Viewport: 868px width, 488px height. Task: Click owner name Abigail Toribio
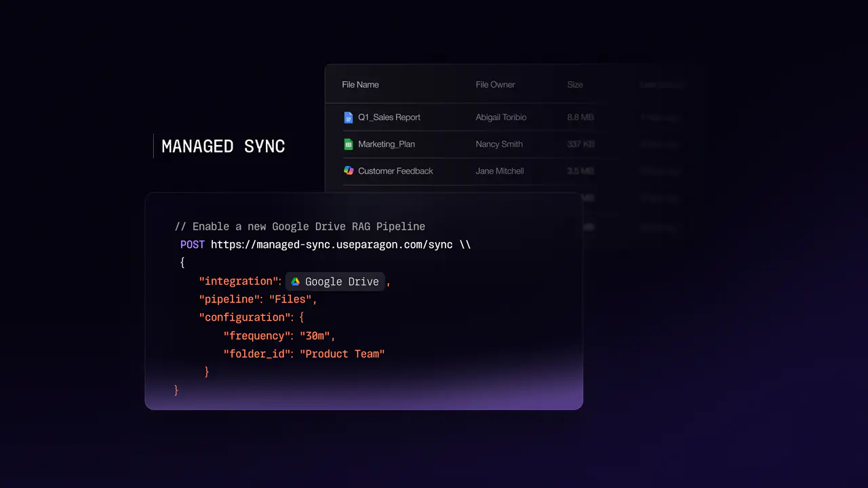(x=501, y=117)
